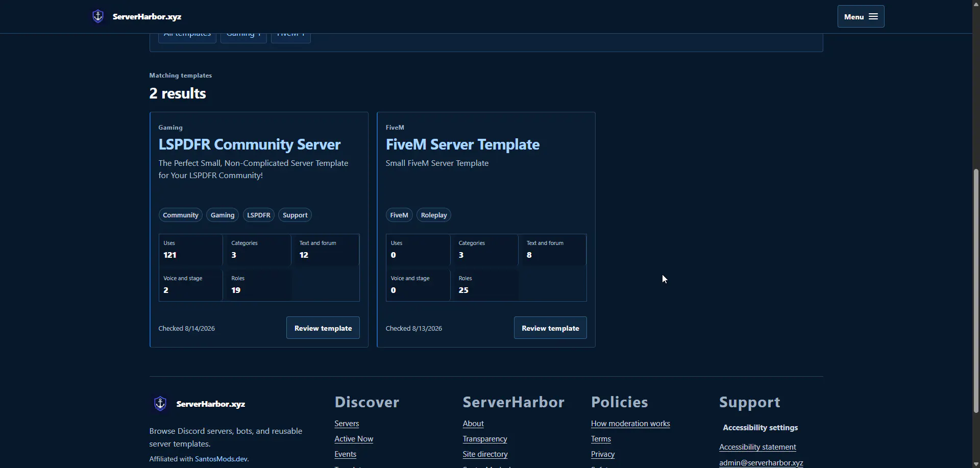Click the "Checked 8/14/2026" date text
Image resolution: width=980 pixels, height=468 pixels.
[x=187, y=328]
